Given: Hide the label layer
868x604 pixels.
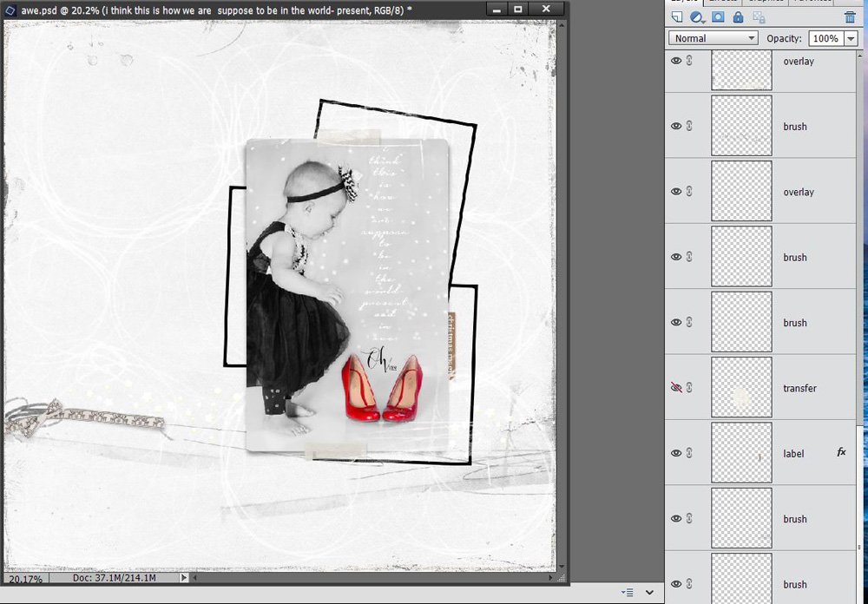Looking at the screenshot, I should coord(676,453).
